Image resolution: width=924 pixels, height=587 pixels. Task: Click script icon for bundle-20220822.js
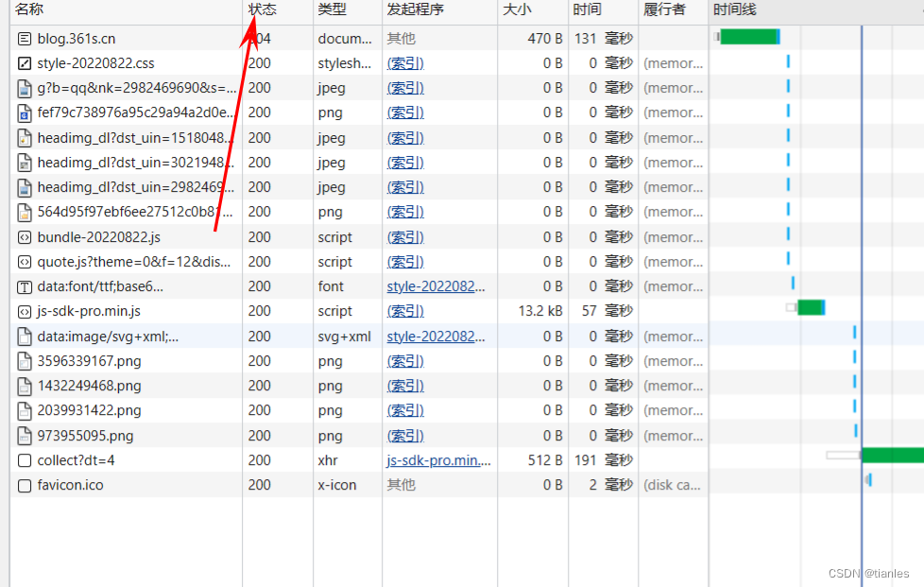[x=25, y=237]
